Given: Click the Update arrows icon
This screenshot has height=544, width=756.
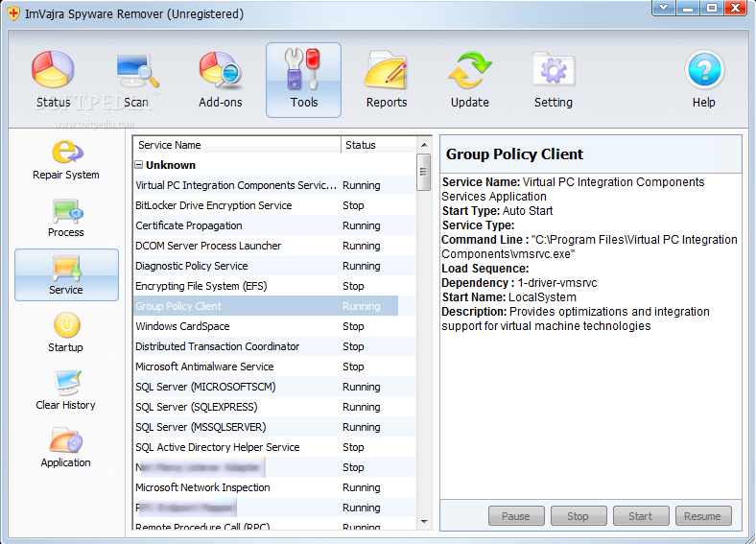Looking at the screenshot, I should pyautogui.click(x=469, y=70).
